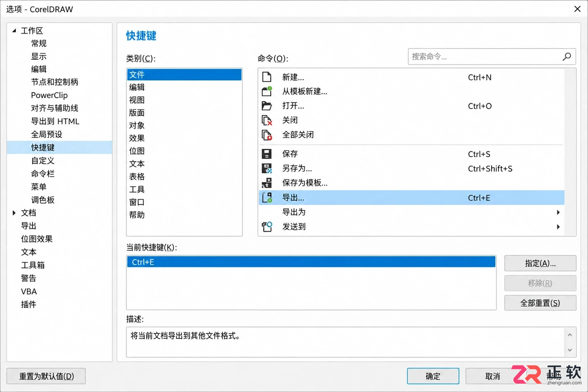
Task: Click the 关闭 command icon
Action: [267, 120]
